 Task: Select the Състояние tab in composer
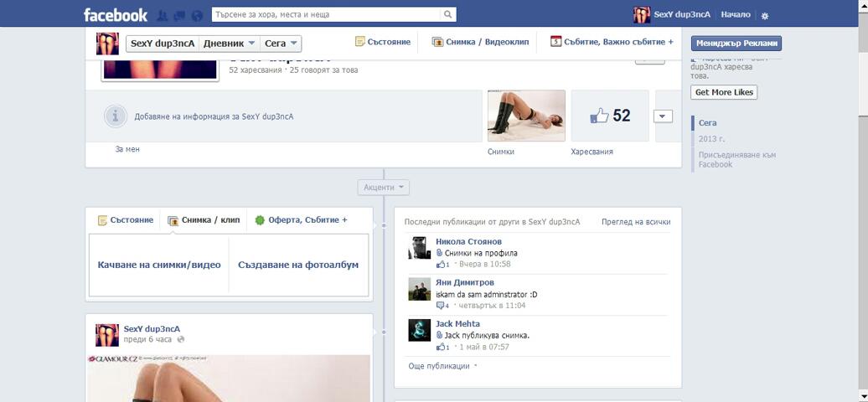[126, 220]
